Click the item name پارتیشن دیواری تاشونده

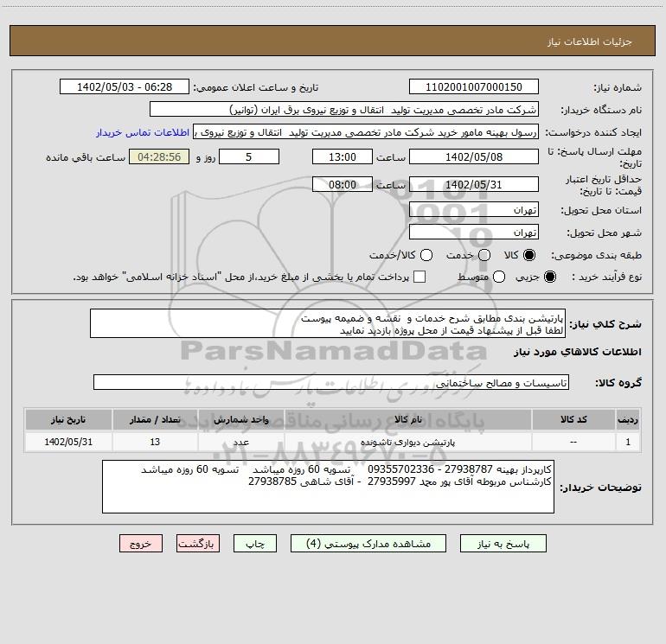[x=407, y=443]
